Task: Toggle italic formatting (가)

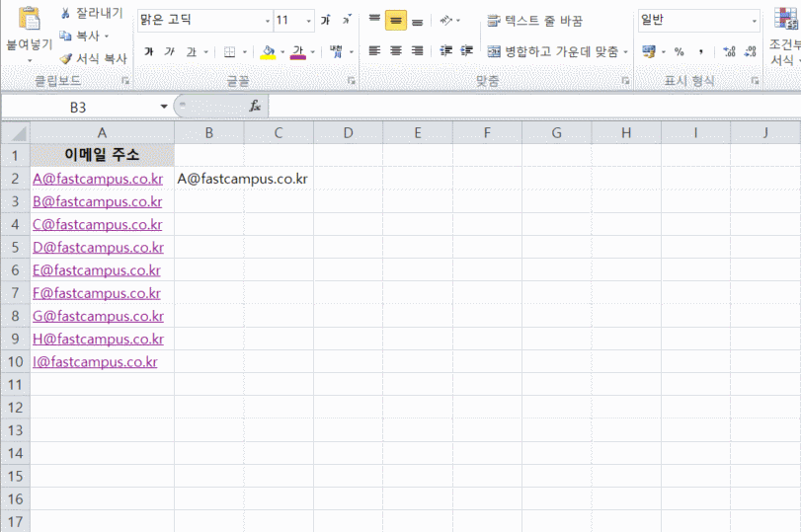Action: pos(170,51)
